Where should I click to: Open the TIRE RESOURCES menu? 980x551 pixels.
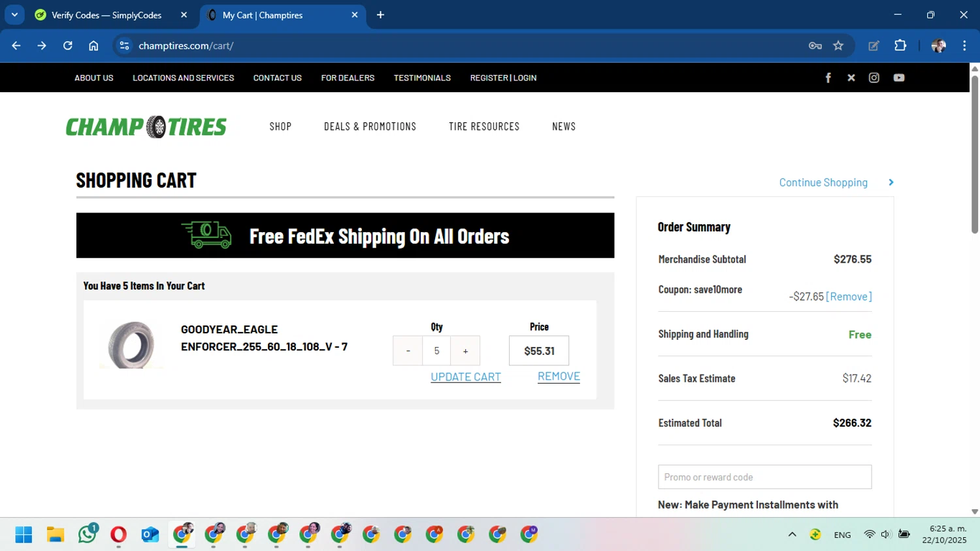(x=484, y=127)
